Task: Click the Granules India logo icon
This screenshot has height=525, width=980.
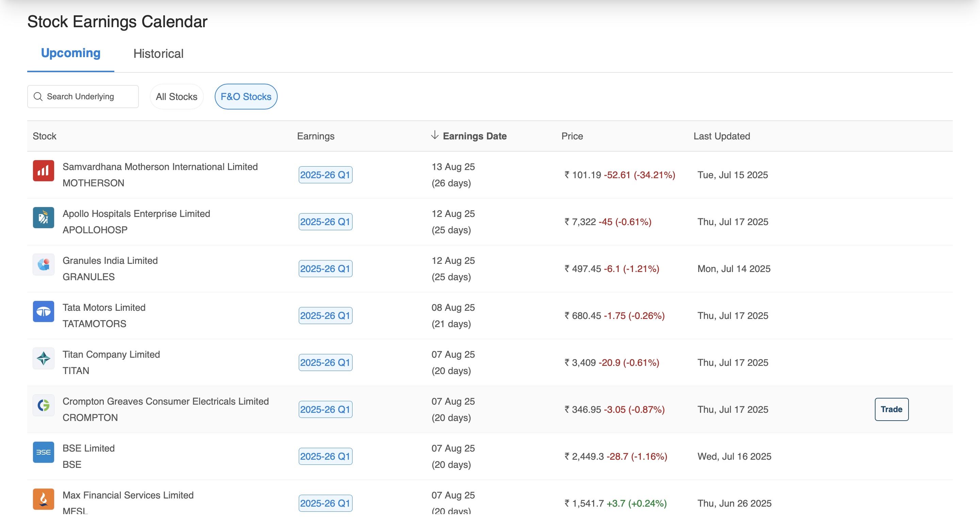Action: (x=43, y=265)
